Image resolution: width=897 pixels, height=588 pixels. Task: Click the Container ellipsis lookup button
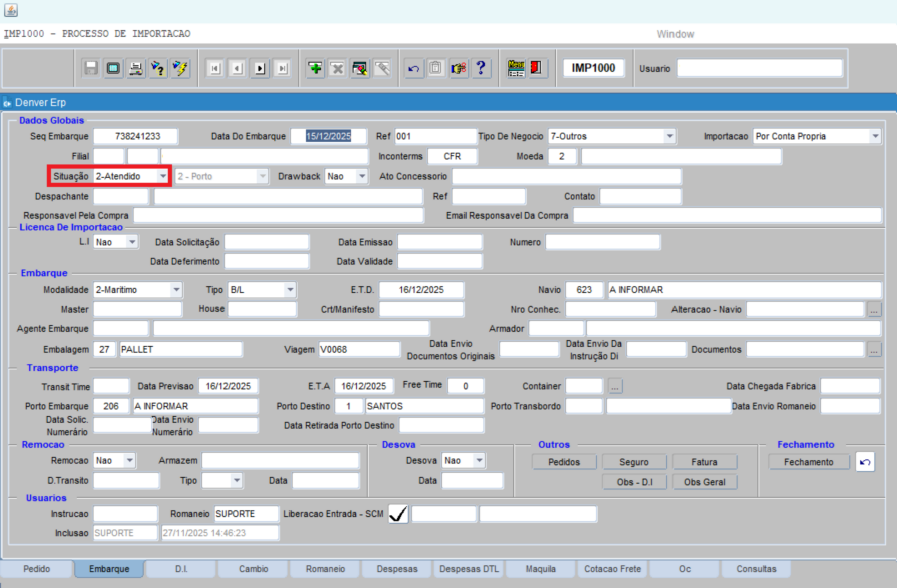coord(615,386)
